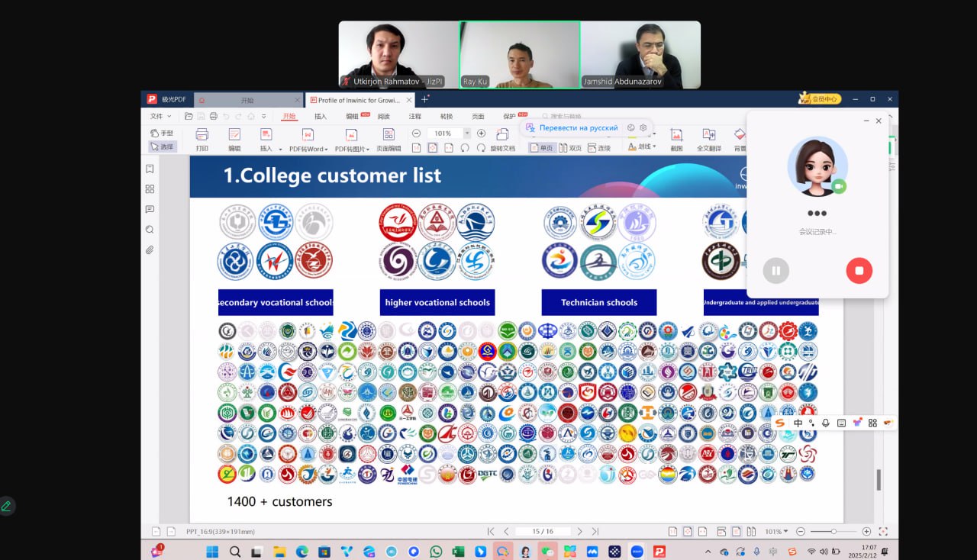Open the bookmarks panel in left sidebar
977x560 pixels.
tap(150, 169)
